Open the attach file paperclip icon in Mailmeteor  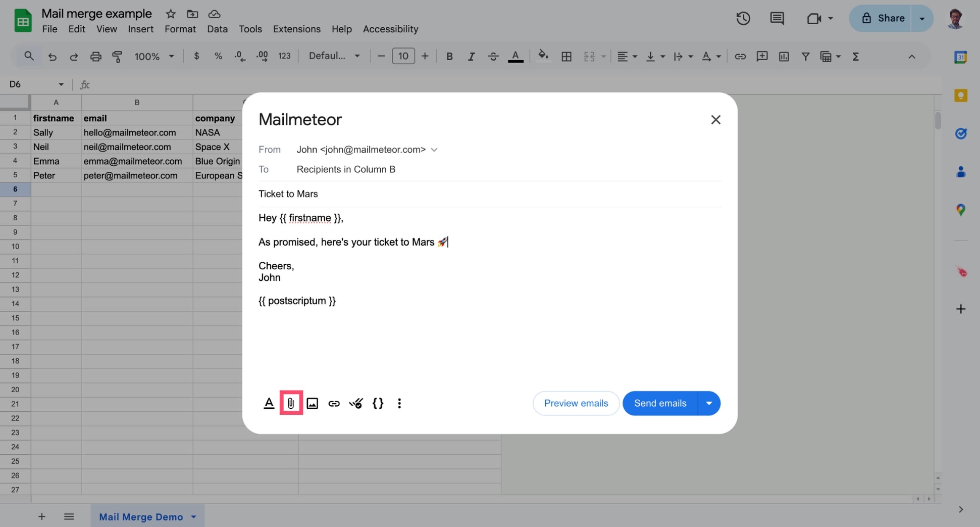coord(291,403)
